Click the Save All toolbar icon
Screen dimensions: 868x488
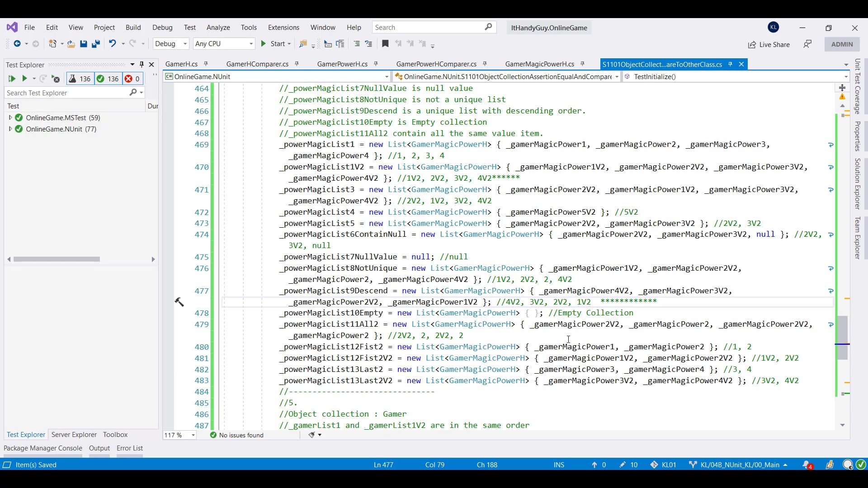click(x=95, y=44)
